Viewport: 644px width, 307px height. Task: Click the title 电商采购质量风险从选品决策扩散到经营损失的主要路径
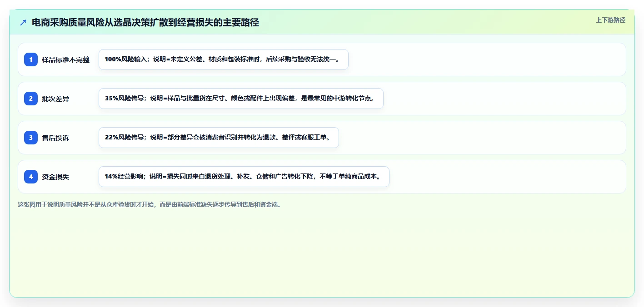[x=145, y=22]
